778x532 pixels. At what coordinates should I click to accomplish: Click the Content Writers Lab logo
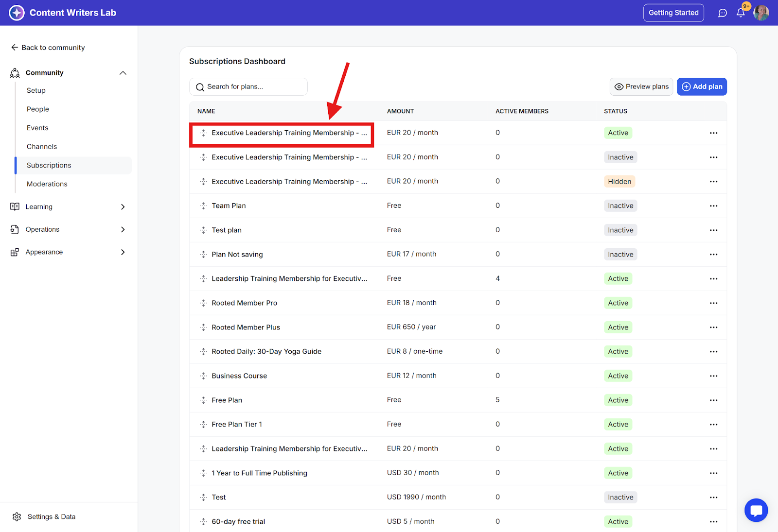(x=17, y=13)
